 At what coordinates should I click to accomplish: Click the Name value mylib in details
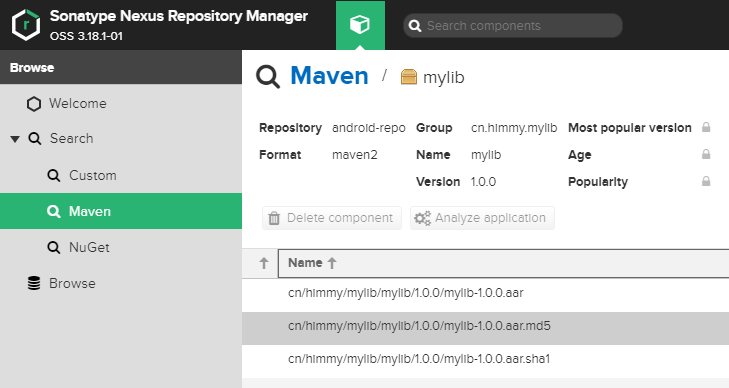pyautogui.click(x=486, y=155)
